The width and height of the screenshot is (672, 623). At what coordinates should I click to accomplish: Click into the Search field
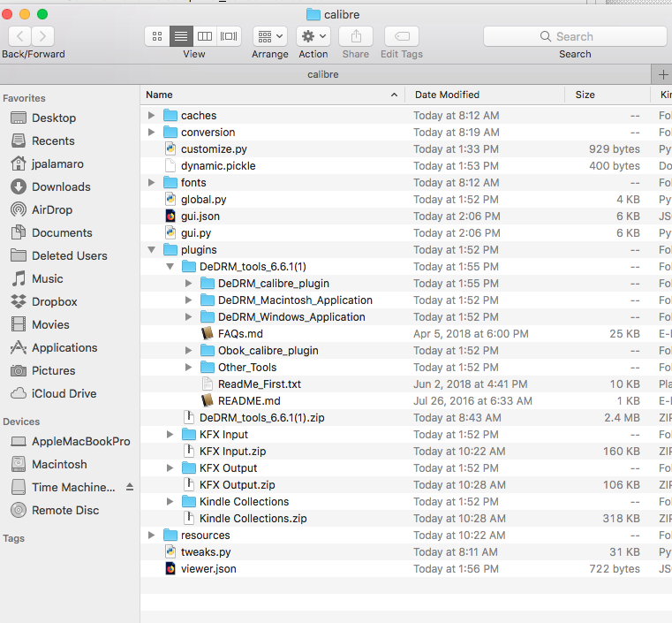(575, 36)
